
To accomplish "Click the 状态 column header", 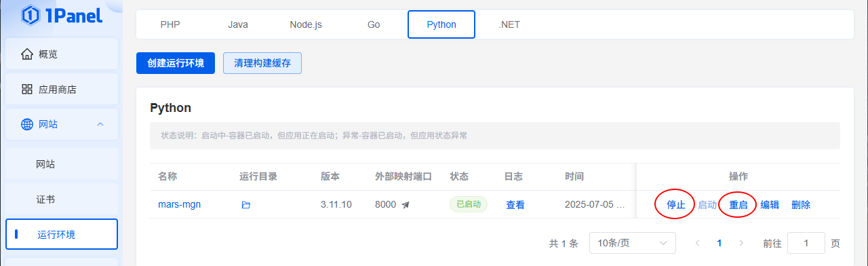I will coord(459,176).
